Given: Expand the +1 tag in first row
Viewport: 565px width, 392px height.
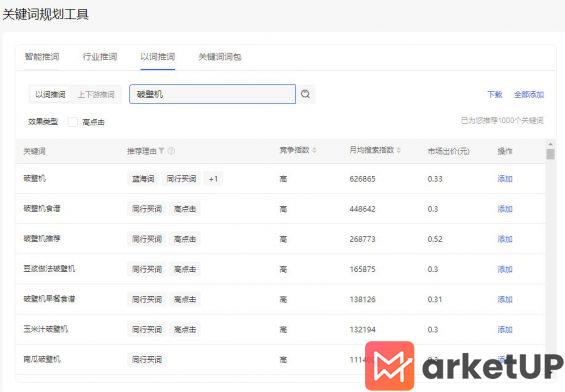Looking at the screenshot, I should [213, 179].
